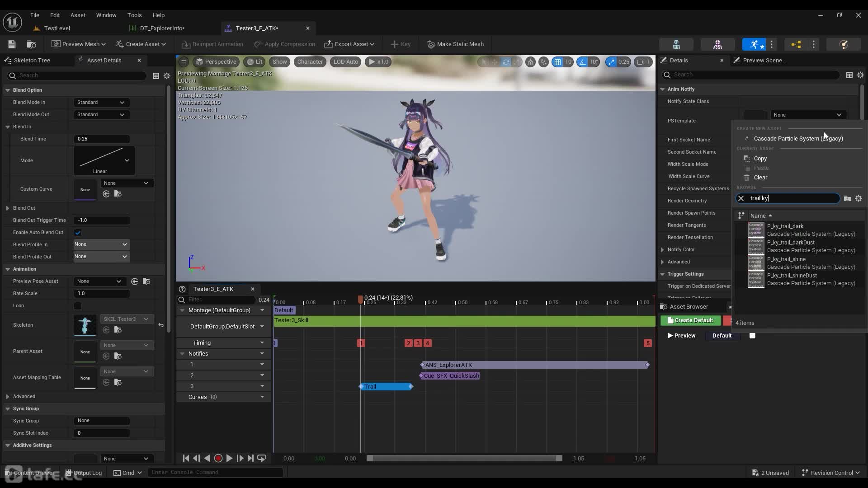Open Asset Details table view options icon
This screenshot has height=488, width=868.
pyautogui.click(x=156, y=76)
